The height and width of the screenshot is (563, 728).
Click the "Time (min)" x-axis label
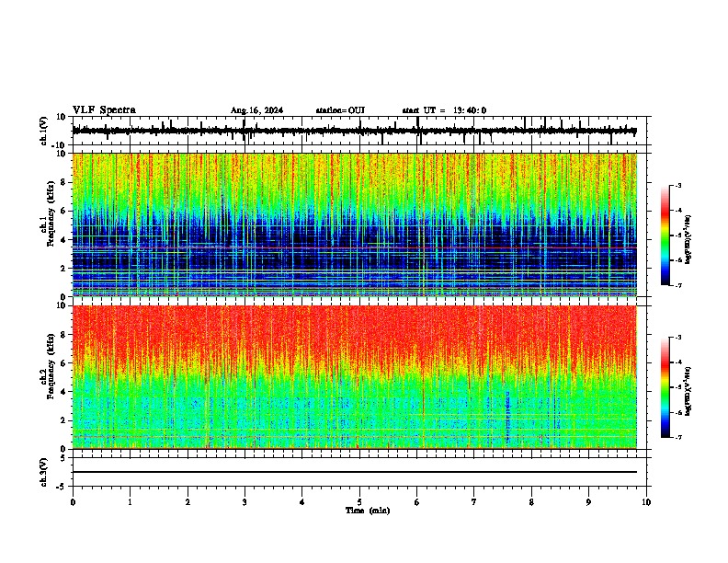point(368,511)
